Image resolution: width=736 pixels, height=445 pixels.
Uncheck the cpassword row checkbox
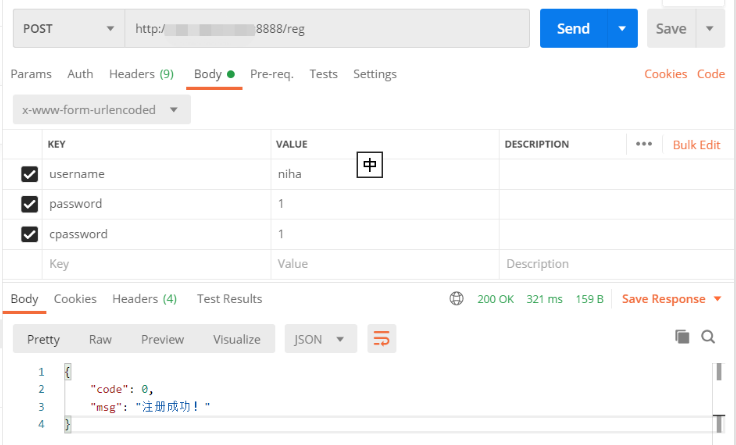(x=30, y=234)
